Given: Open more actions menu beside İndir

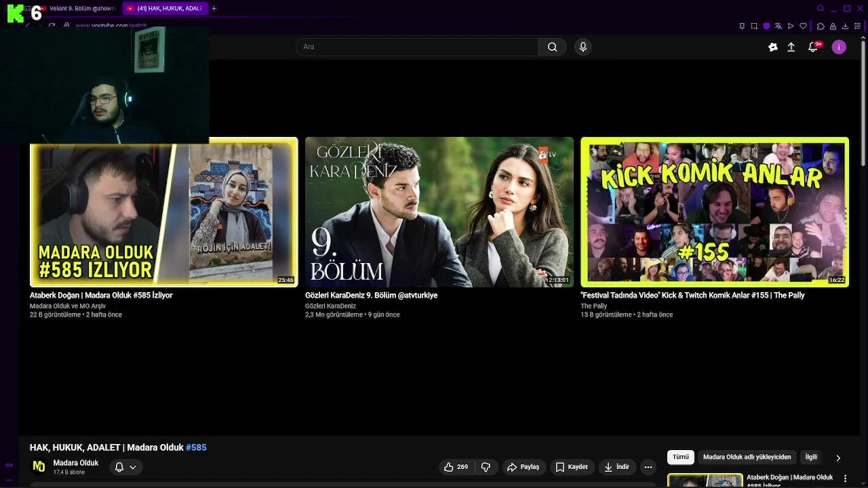Looking at the screenshot, I should click(648, 467).
